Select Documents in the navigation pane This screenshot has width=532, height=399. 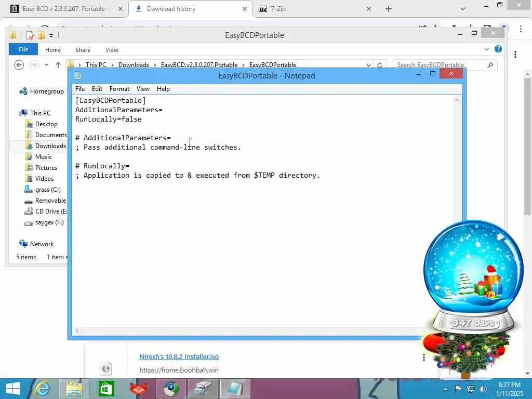pyautogui.click(x=51, y=135)
